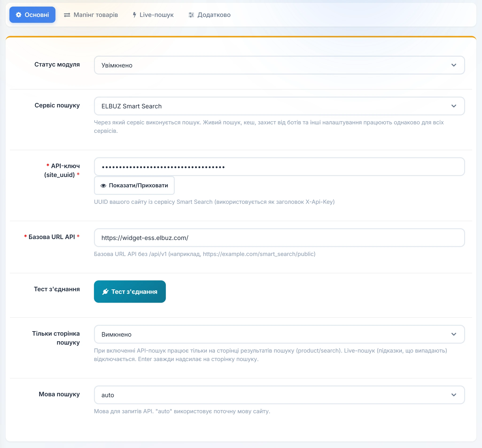Open the Додатково tab
The height and width of the screenshot is (448, 482).
point(209,15)
